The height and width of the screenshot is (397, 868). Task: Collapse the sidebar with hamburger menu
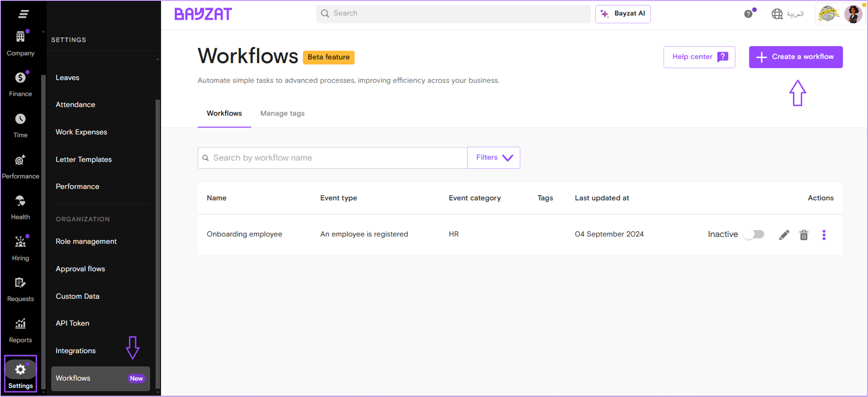(x=23, y=14)
